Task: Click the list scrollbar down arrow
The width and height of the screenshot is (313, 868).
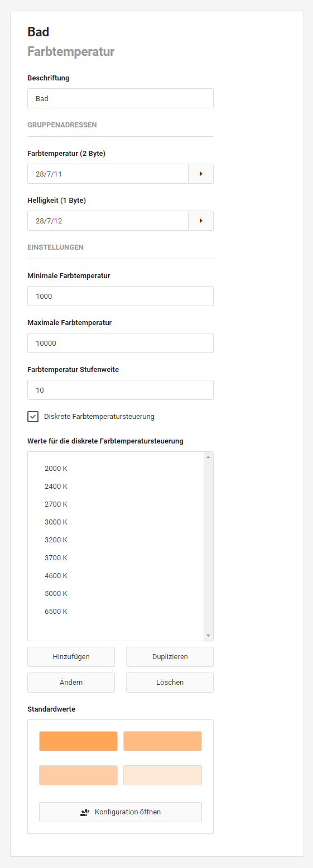Action: tap(208, 636)
